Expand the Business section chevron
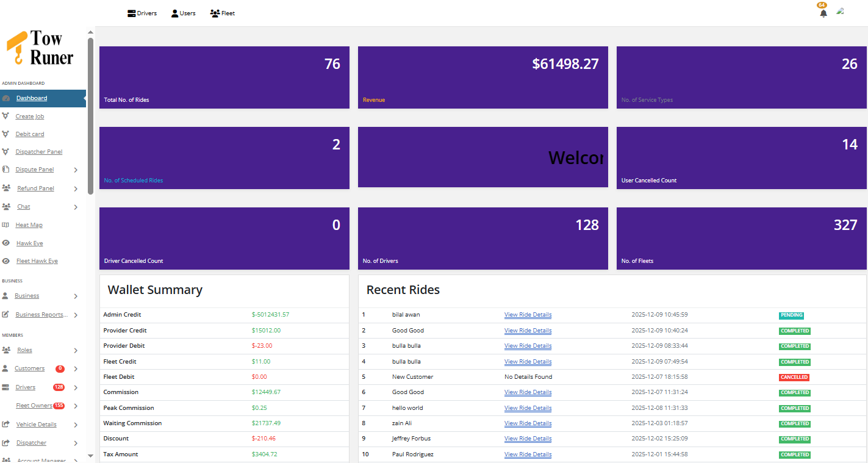 pos(76,296)
